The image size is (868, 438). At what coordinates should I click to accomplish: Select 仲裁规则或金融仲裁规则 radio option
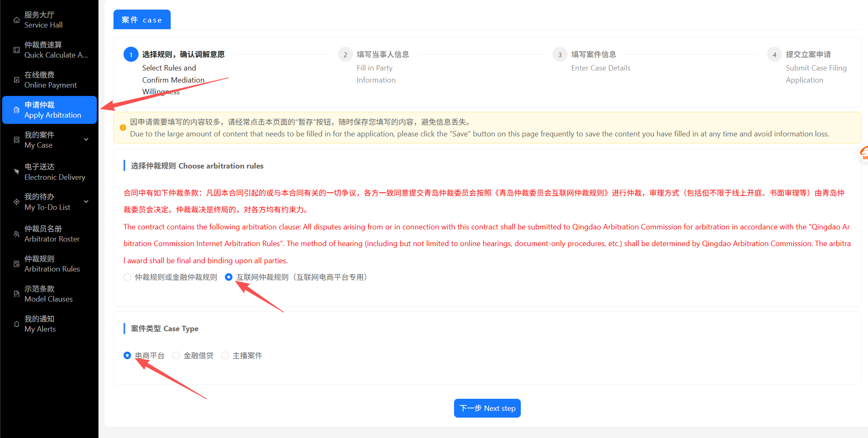pos(127,277)
